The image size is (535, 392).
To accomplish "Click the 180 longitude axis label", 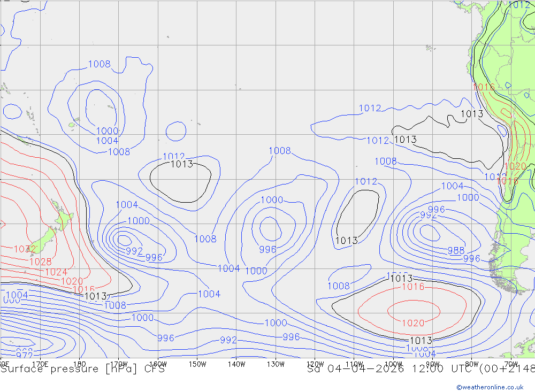I will click(80, 364).
